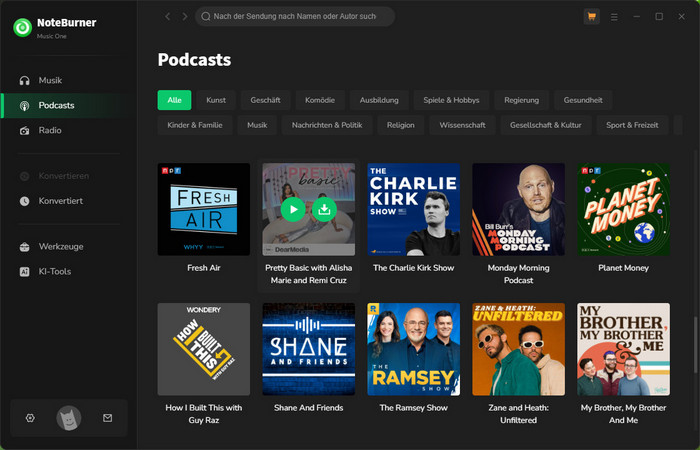The width and height of the screenshot is (700, 450).
Task: Click the NoteBurner logo icon
Action: coord(22,27)
